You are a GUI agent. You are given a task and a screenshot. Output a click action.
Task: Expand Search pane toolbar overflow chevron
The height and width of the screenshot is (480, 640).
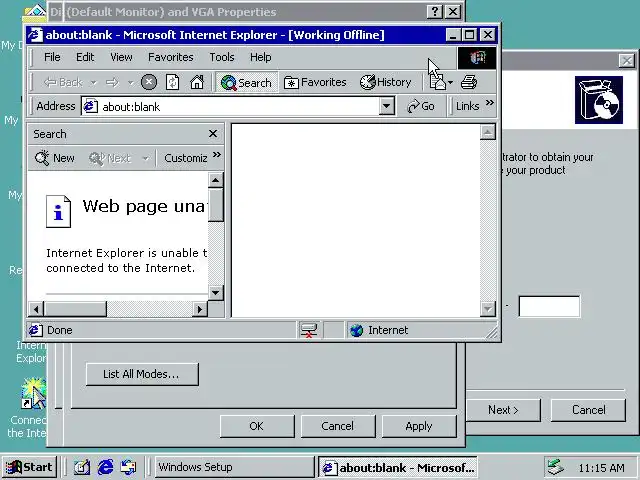(x=217, y=155)
